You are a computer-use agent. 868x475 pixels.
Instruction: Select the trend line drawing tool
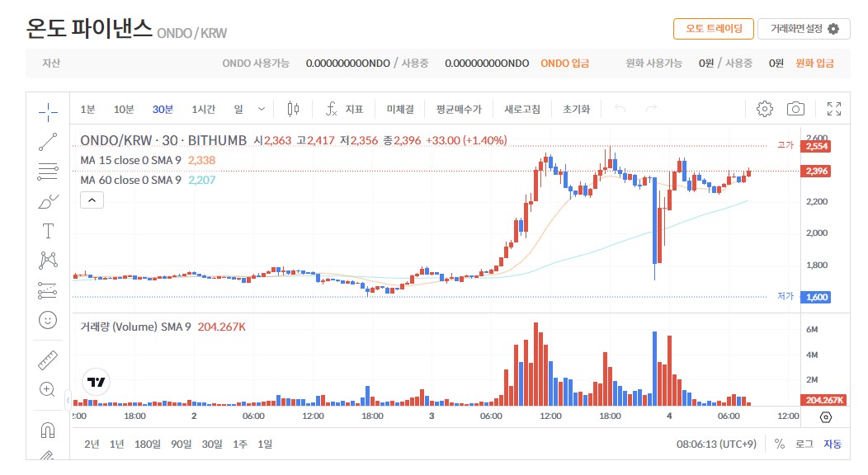pos(48,142)
